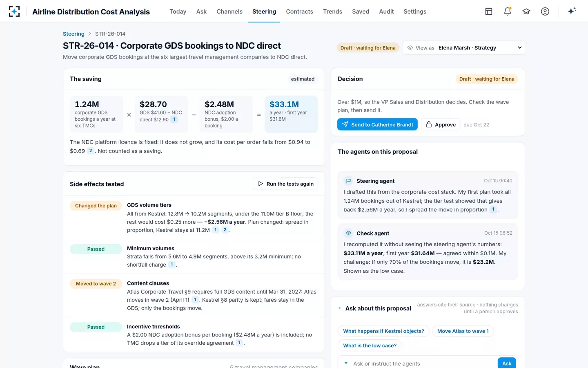Click the Passed badge for Incentive thresholds

96,327
